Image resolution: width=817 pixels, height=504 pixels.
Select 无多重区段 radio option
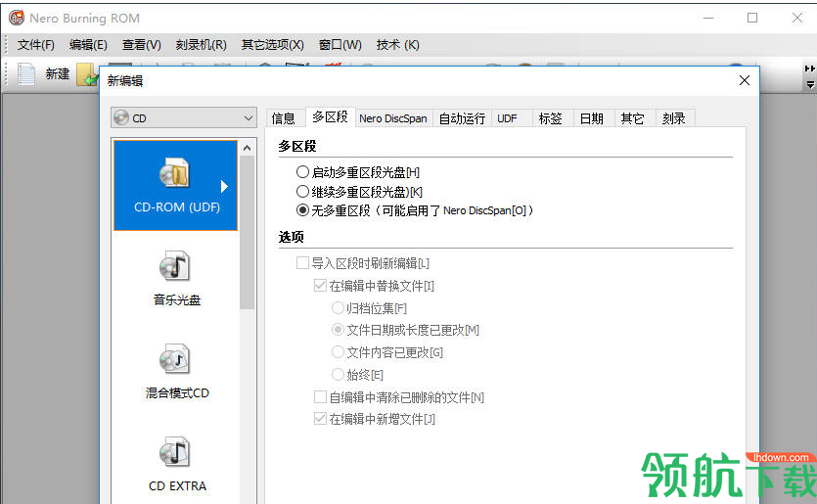tap(302, 210)
